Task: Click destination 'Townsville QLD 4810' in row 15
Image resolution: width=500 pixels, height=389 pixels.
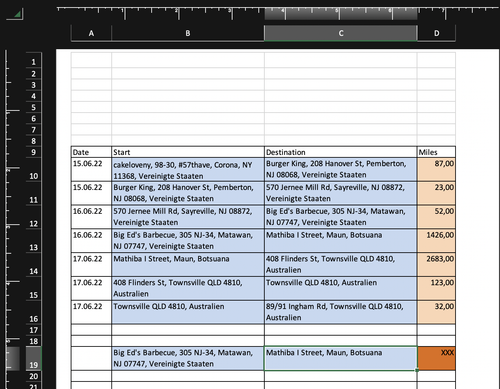Action: click(341, 288)
